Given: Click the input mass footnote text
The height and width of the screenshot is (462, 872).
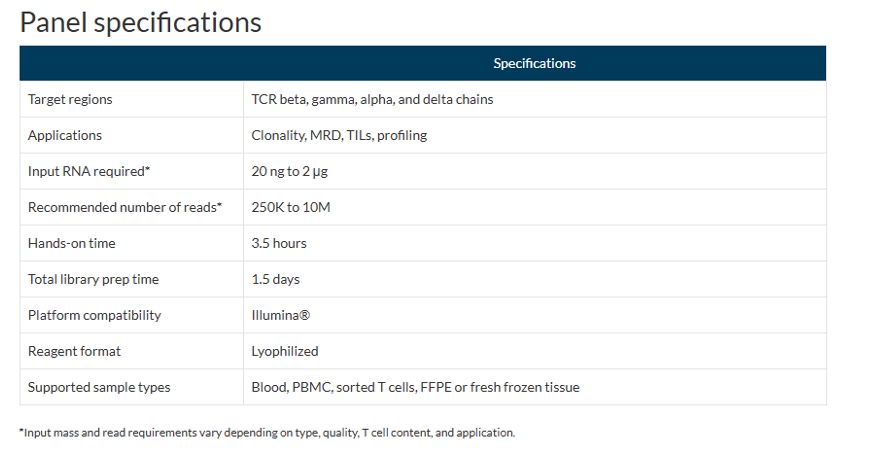Looking at the screenshot, I should 267,433.
